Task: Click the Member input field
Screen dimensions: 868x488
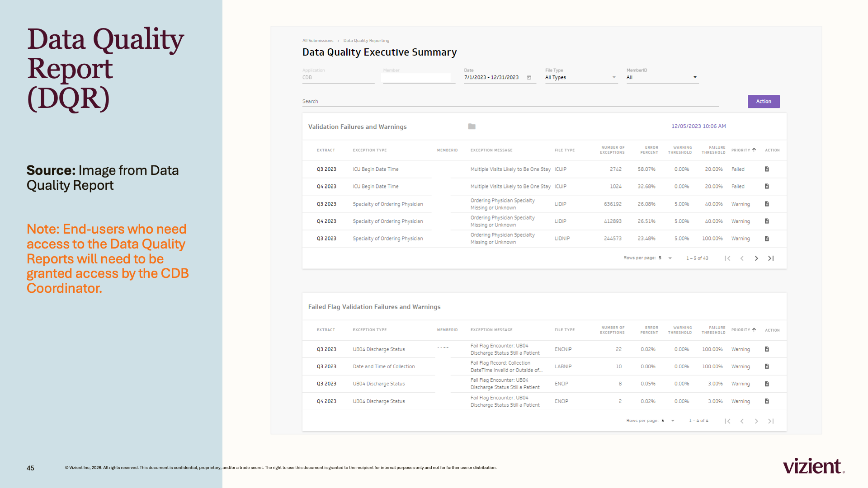Action: pos(419,78)
